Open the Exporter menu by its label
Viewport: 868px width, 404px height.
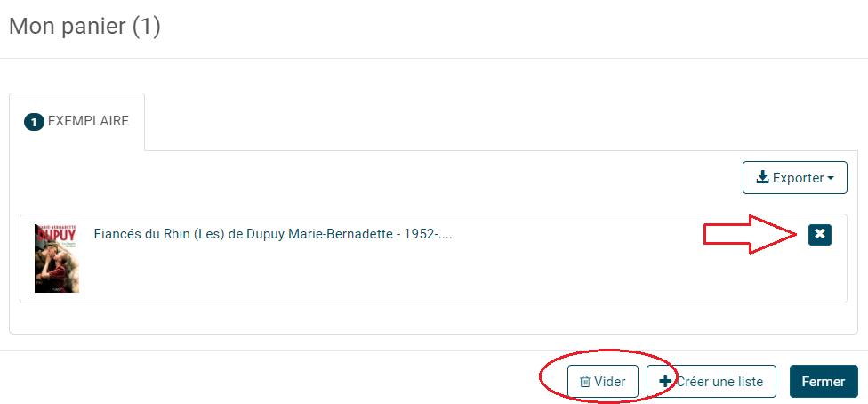[x=799, y=178]
